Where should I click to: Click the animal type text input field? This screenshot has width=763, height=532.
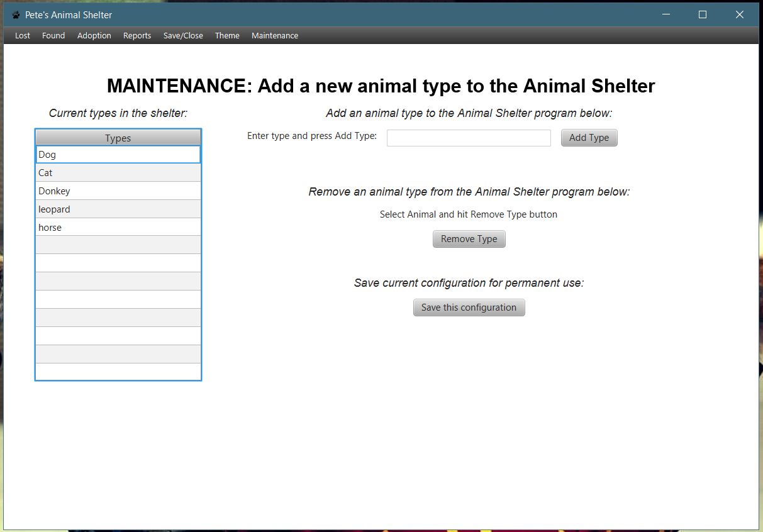[x=468, y=138]
